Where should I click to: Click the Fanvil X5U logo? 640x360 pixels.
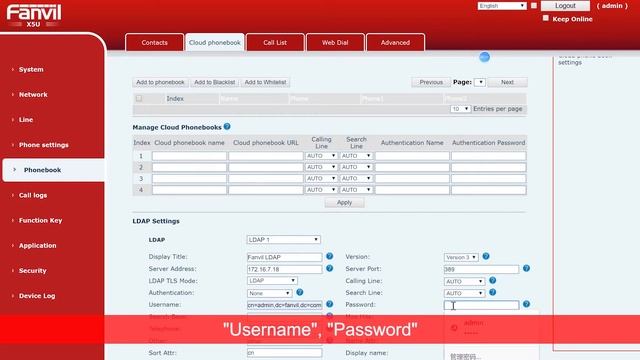34,16
